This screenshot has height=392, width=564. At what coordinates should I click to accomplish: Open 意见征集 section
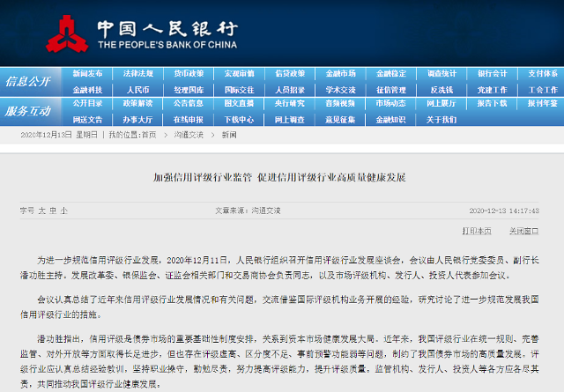point(341,120)
